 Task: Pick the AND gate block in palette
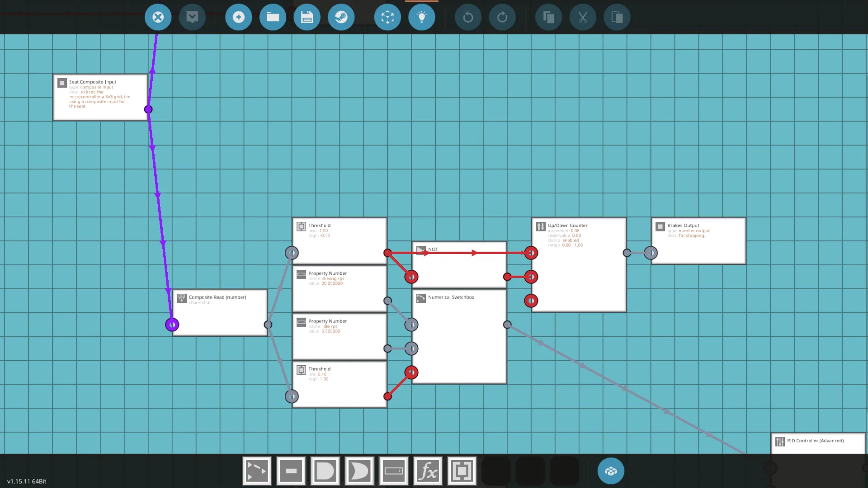tap(325, 471)
